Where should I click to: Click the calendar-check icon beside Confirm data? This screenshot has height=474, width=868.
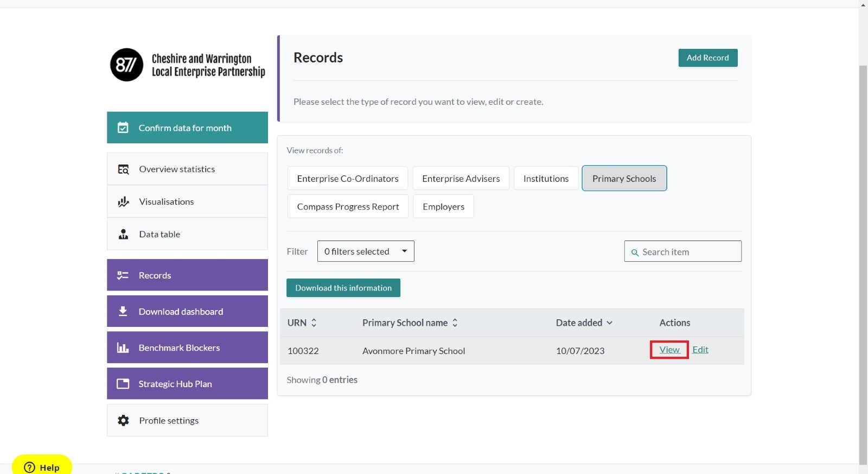pos(123,128)
